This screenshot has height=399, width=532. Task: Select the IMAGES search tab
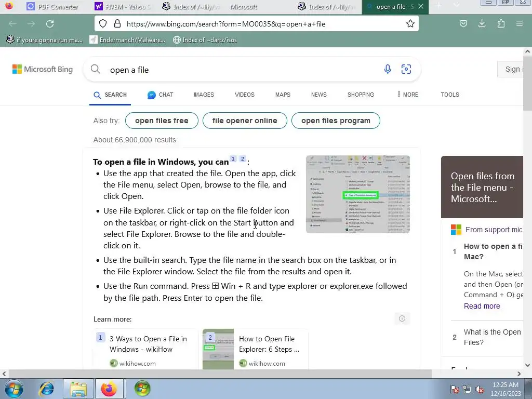point(204,95)
